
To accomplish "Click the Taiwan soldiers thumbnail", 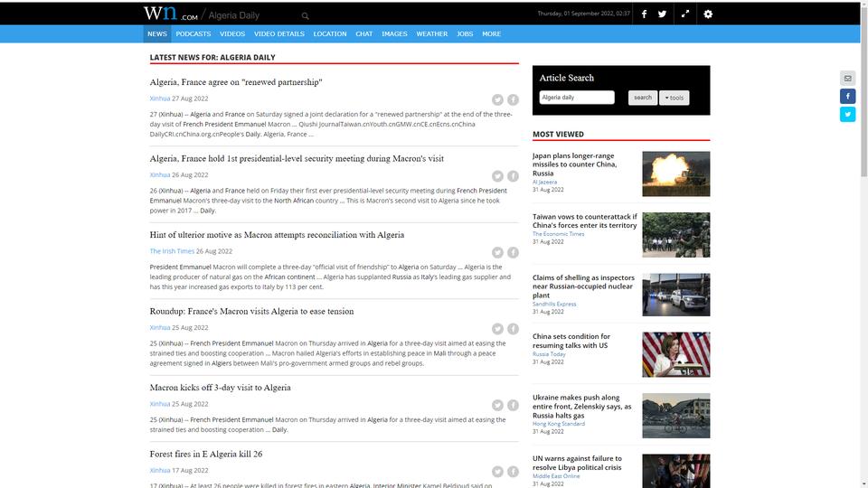I will [676, 235].
